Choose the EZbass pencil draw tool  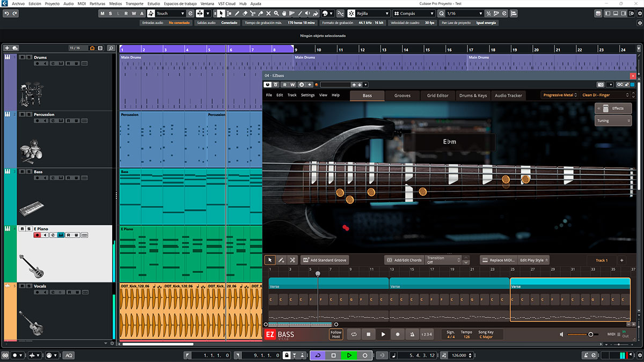point(281,260)
